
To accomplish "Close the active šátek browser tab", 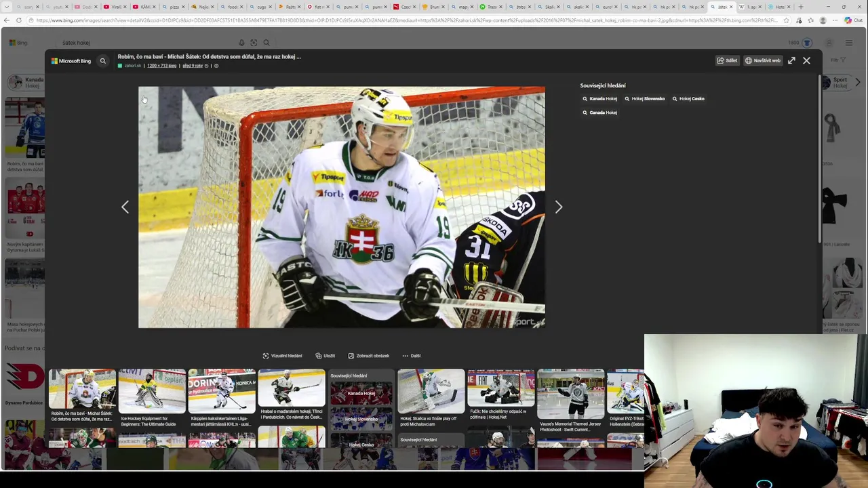I will click(x=731, y=7).
